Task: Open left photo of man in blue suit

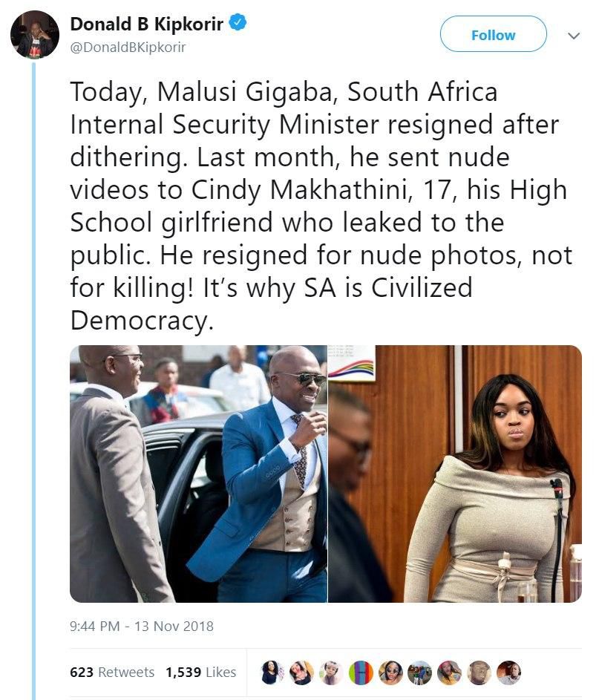Action: coord(198,474)
